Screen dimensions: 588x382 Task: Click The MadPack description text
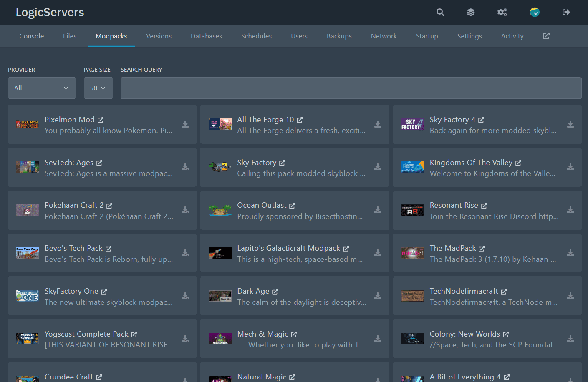point(493,259)
